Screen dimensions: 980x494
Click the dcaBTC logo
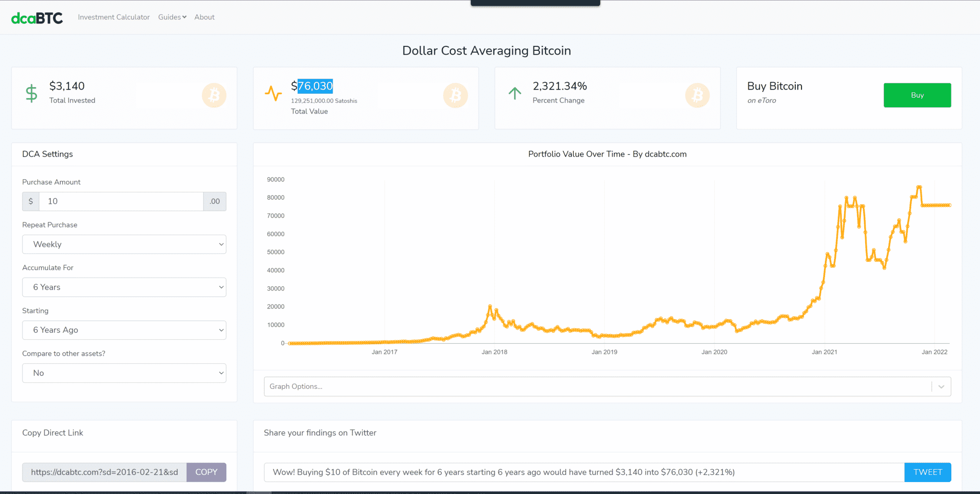pyautogui.click(x=37, y=18)
